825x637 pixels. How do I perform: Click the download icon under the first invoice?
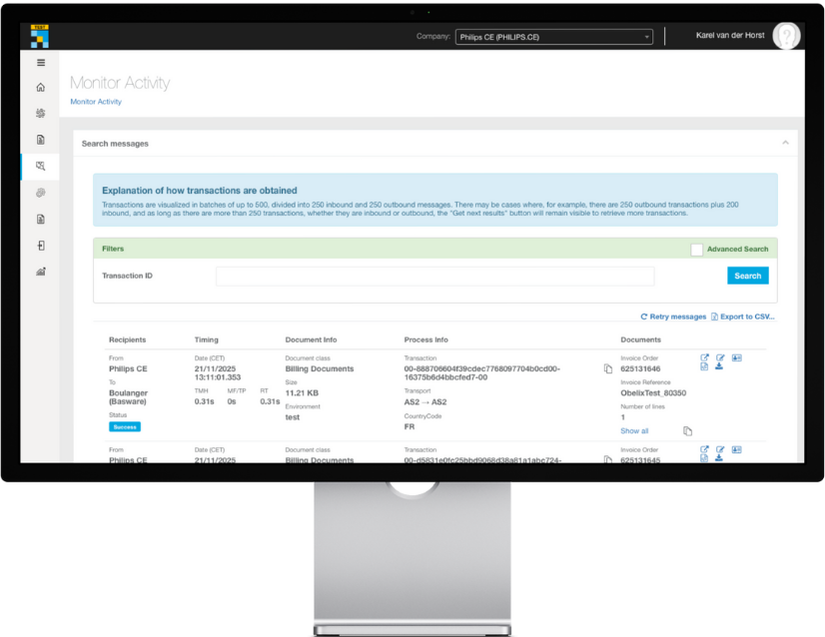(x=721, y=368)
